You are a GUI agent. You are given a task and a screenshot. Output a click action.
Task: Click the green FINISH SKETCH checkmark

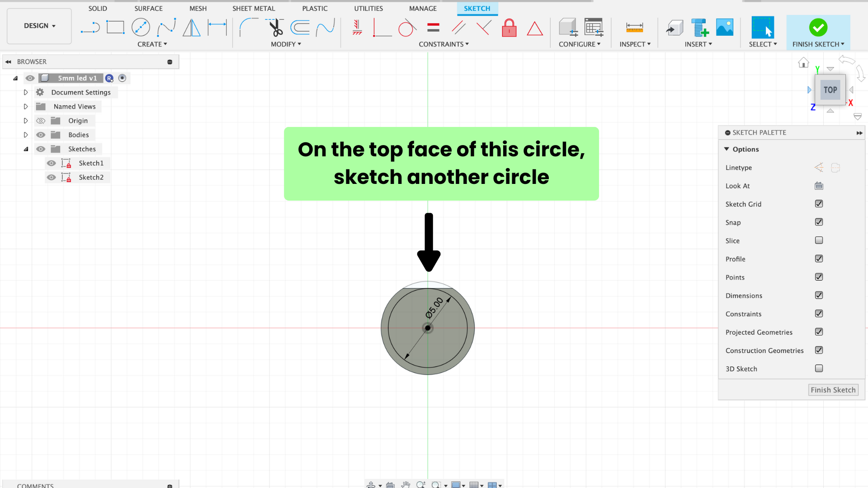pyautogui.click(x=818, y=28)
